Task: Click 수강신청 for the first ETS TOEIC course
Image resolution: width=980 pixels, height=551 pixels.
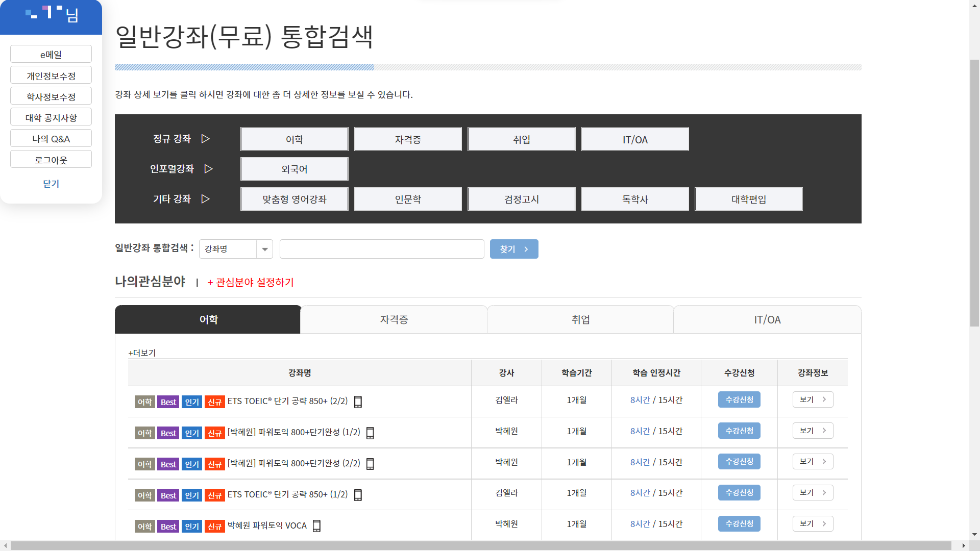Action: 739,399
